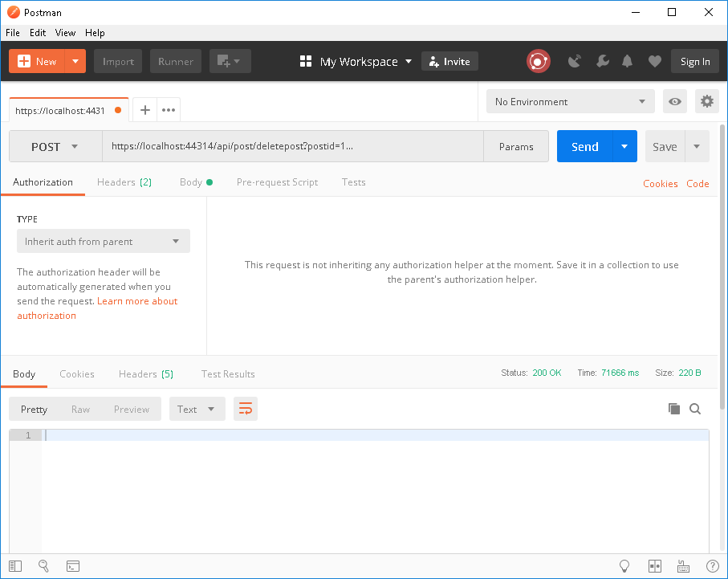Select the Preview response view
Viewport: 728px width, 579px height.
click(132, 409)
